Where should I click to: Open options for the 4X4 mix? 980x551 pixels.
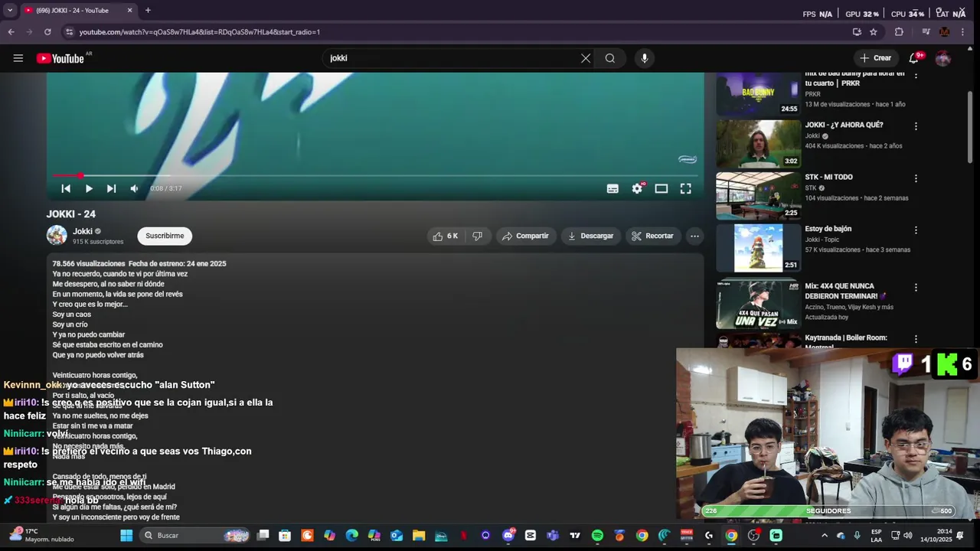click(x=916, y=288)
